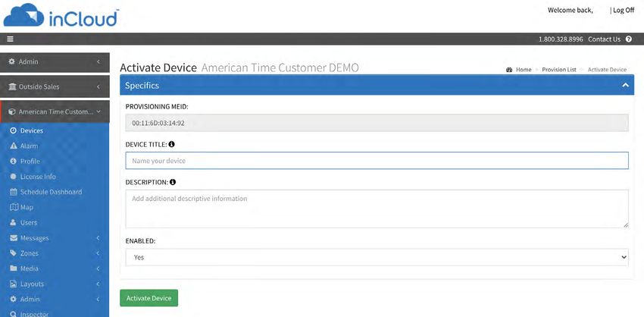This screenshot has width=644, height=317.
Task: Click the Activate Device breadcrumb text
Action: pos(607,70)
